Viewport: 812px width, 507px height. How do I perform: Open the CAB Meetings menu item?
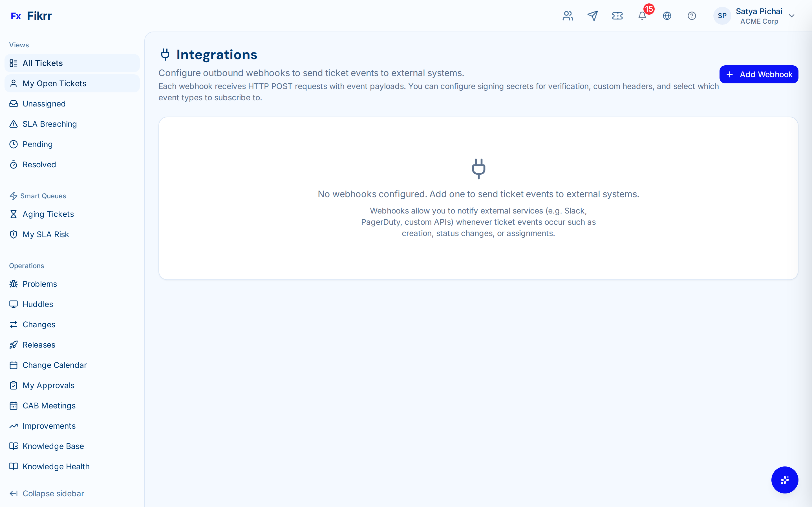[49, 405]
